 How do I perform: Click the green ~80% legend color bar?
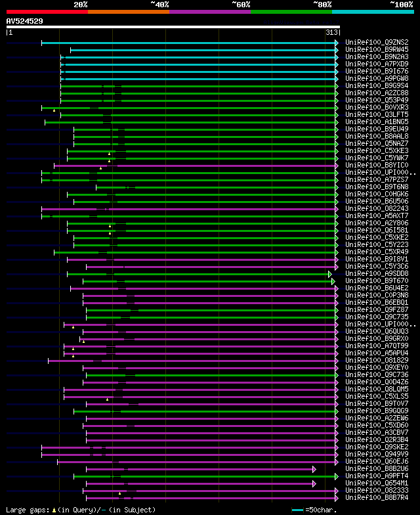[291, 12]
